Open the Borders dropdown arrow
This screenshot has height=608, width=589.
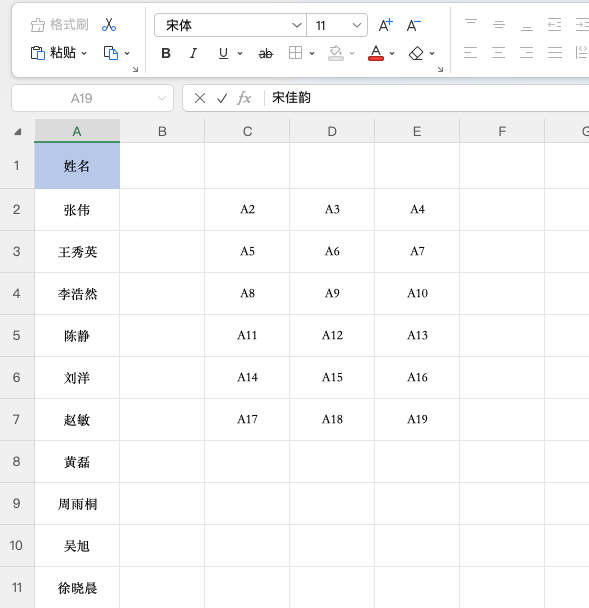pos(312,53)
